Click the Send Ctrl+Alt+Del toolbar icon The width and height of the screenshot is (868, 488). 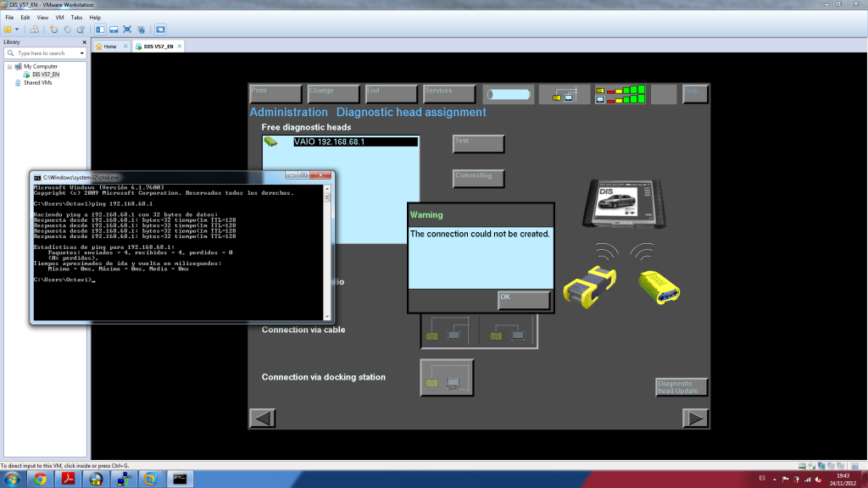[x=34, y=30]
